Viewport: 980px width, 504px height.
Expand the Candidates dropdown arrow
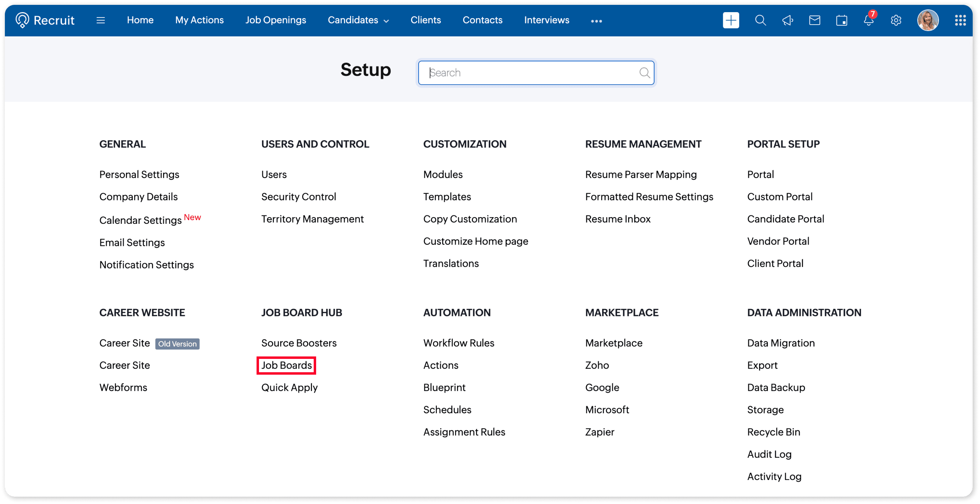[x=386, y=21]
